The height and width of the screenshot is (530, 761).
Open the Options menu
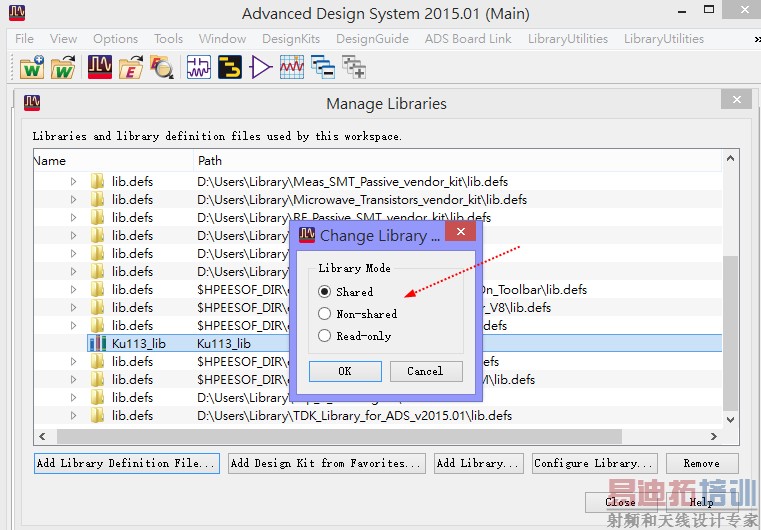pos(116,39)
